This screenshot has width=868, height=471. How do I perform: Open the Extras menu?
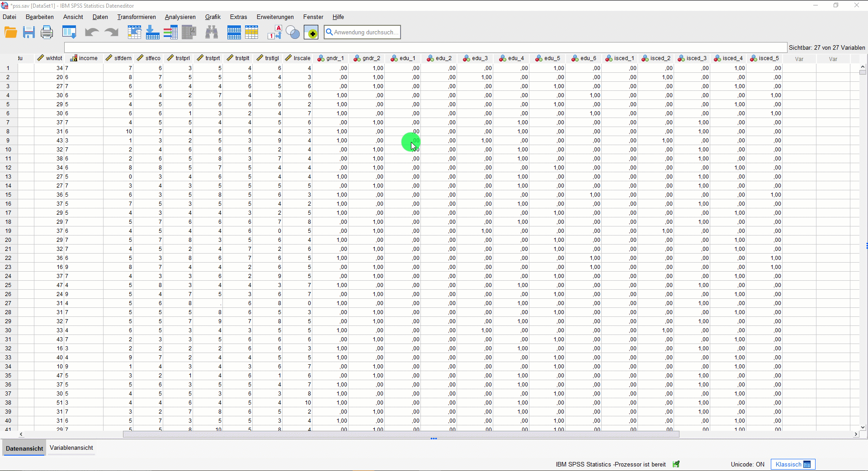click(x=239, y=17)
